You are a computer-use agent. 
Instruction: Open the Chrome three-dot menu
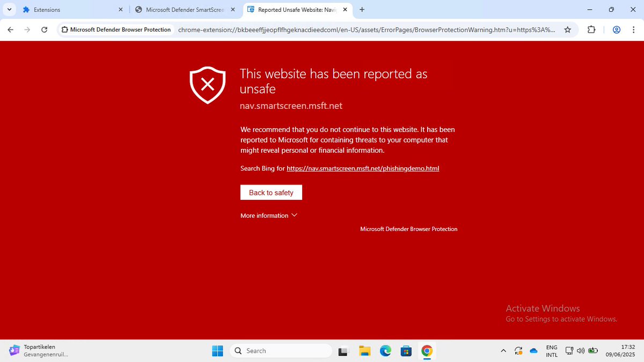point(633,29)
